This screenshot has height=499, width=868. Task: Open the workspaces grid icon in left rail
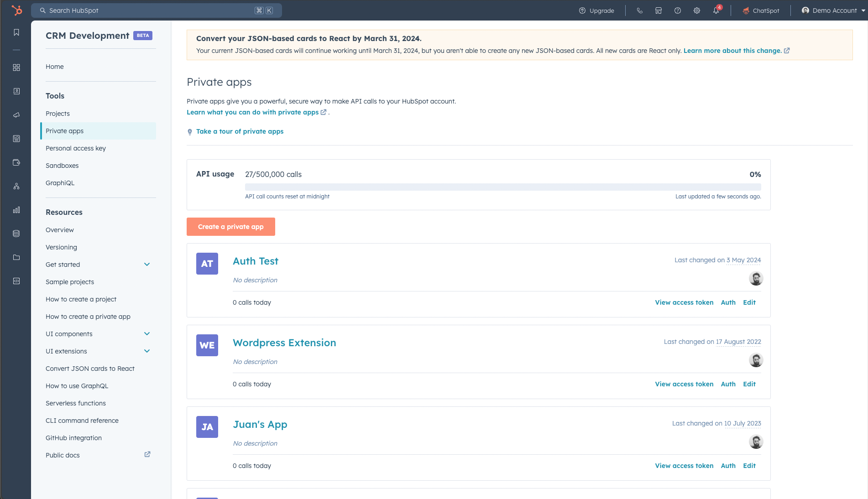pyautogui.click(x=16, y=68)
